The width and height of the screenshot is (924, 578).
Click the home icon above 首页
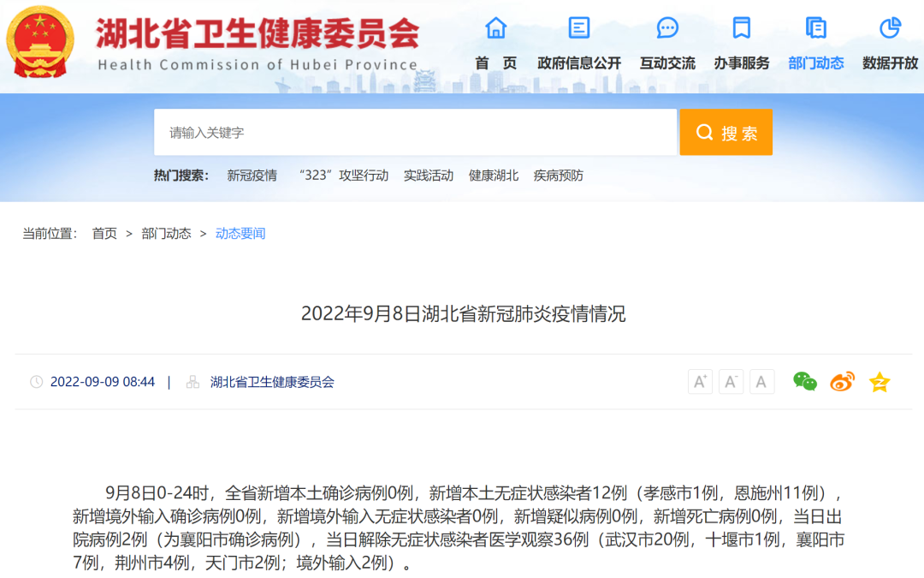click(x=496, y=28)
